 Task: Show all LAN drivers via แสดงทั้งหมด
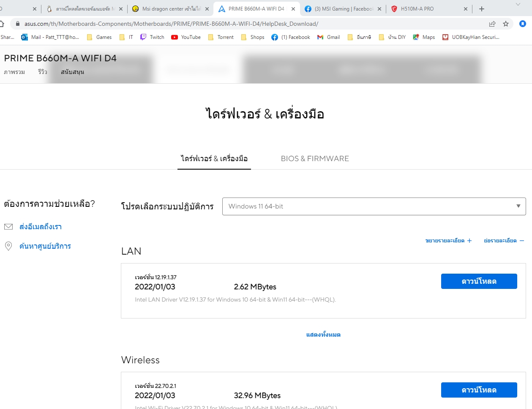323,335
